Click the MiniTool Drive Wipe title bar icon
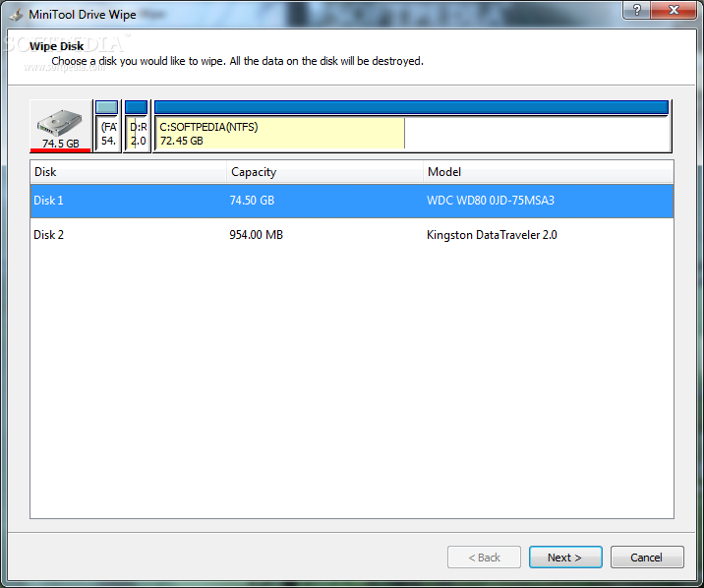704x588 pixels. click(16, 15)
